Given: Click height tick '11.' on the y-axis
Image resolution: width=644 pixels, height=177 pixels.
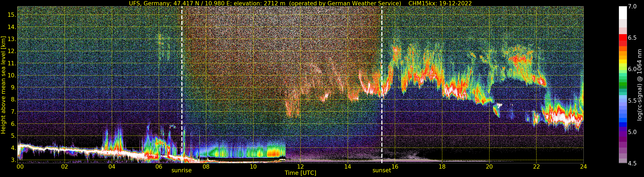Looking at the screenshot, I should [x=12, y=63].
